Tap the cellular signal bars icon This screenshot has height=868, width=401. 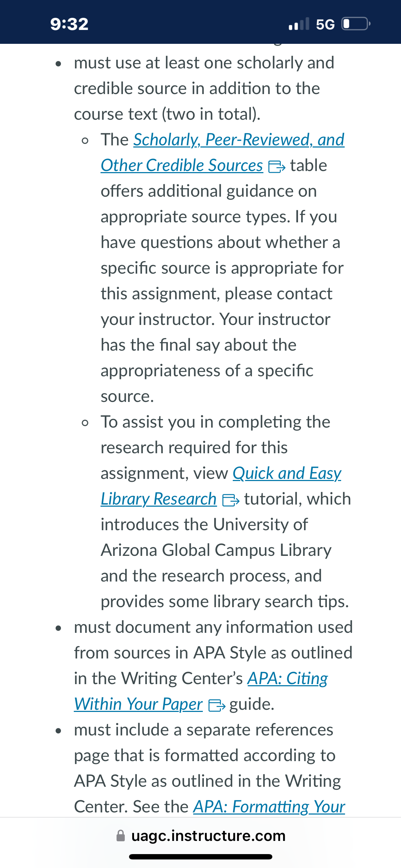point(299,24)
